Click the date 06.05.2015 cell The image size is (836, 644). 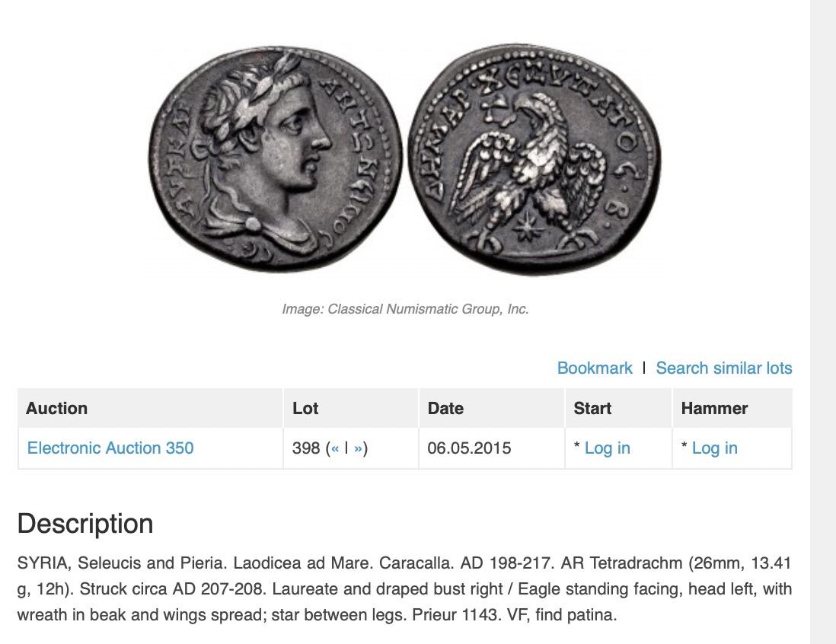pos(469,448)
